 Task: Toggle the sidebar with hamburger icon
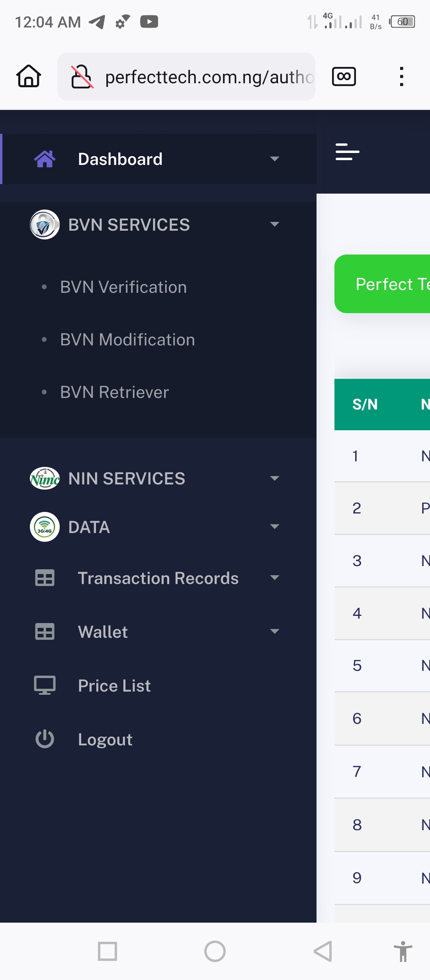pyautogui.click(x=347, y=152)
